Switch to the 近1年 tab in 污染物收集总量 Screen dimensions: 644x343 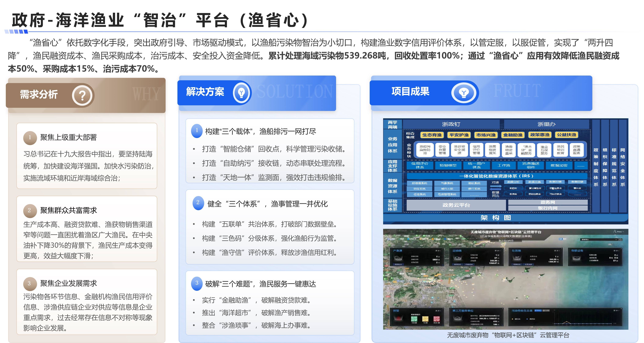click(546, 310)
